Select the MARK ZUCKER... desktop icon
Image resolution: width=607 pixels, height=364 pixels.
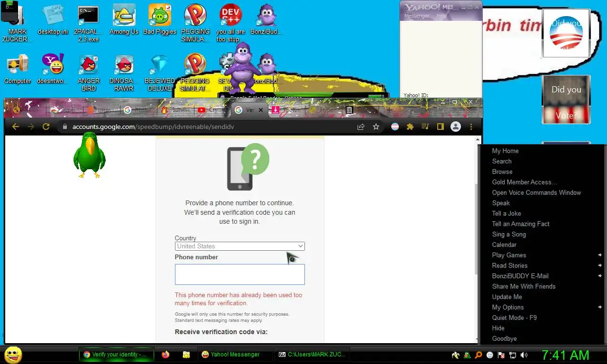[x=18, y=23]
